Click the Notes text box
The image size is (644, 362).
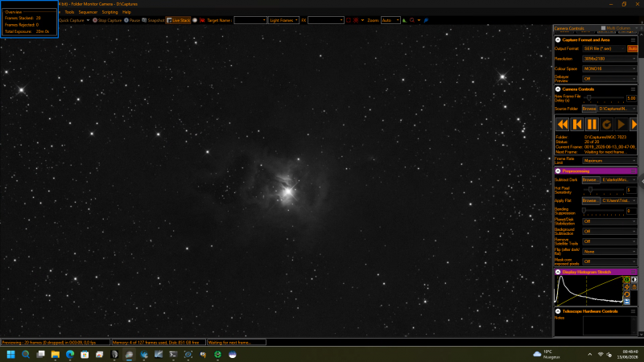tap(609, 326)
